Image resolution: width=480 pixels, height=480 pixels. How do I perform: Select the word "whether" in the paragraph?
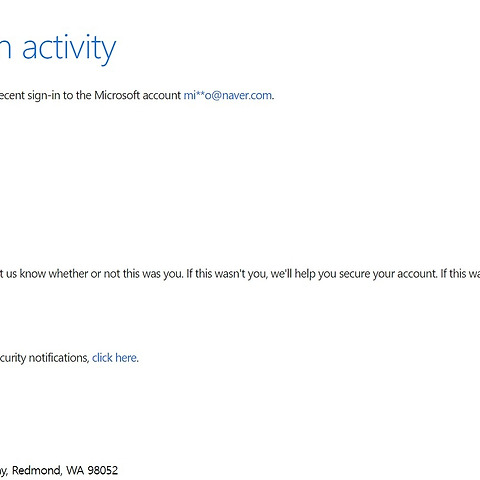pos(68,274)
